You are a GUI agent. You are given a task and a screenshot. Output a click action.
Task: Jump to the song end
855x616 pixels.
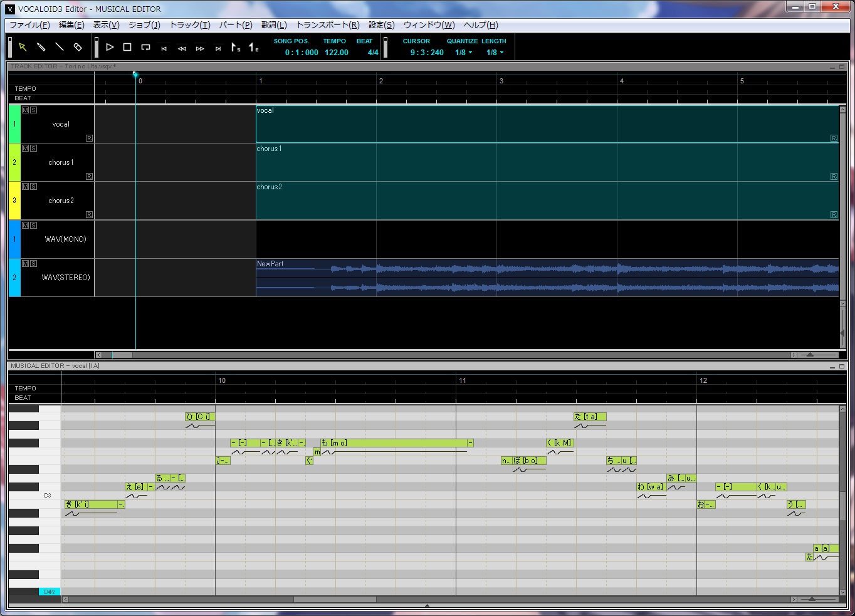218,48
